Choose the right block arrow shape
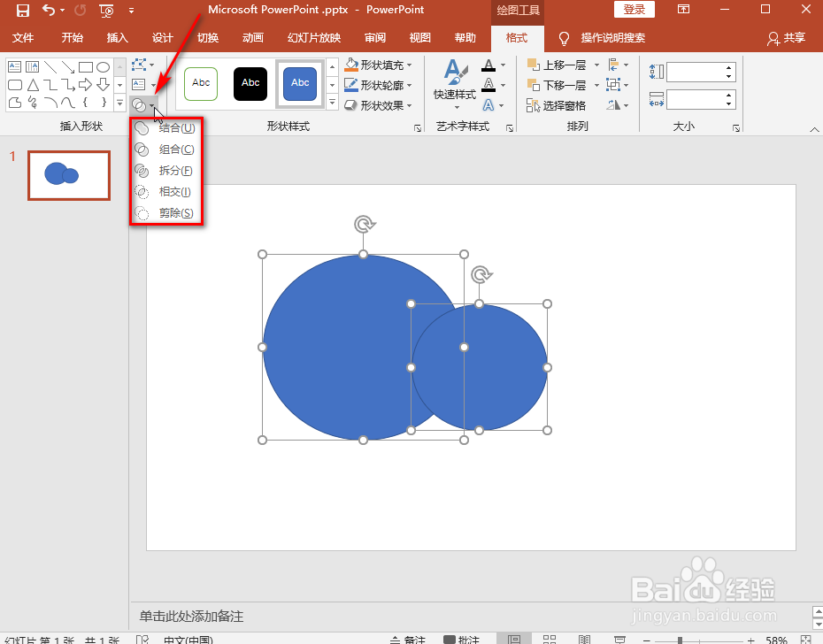The height and width of the screenshot is (644, 823). pyautogui.click(x=85, y=85)
